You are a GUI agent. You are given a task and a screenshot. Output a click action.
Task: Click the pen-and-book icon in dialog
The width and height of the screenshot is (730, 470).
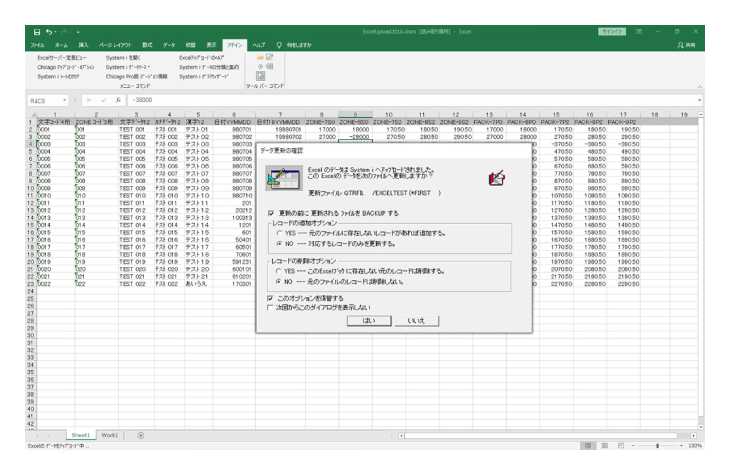coord(497,178)
